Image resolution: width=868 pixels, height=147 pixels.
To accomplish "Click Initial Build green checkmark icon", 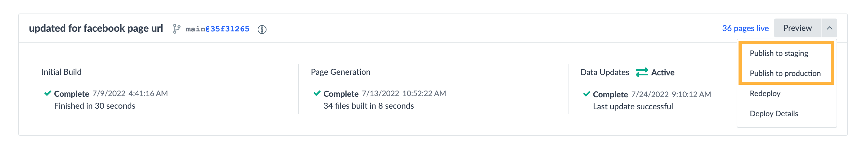I will point(48,93).
